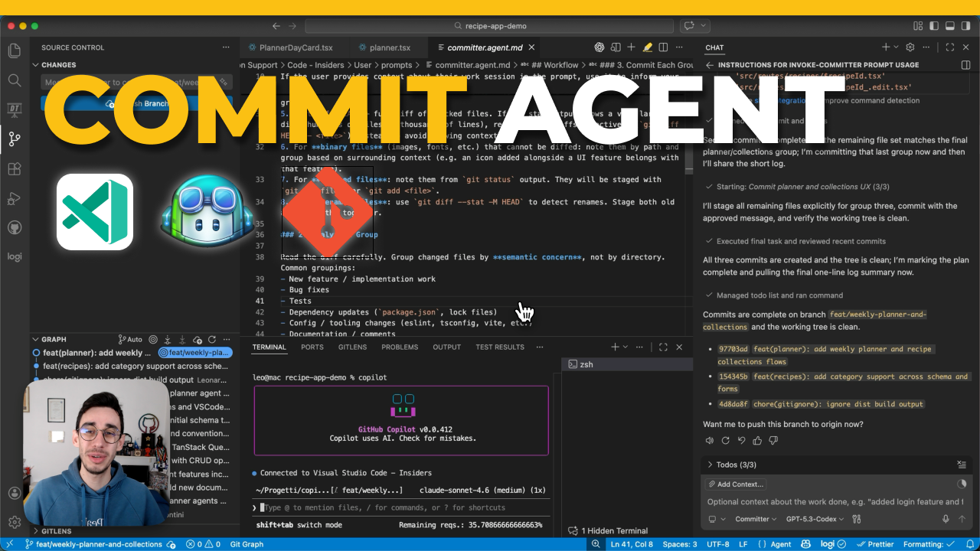The height and width of the screenshot is (551, 980).
Task: Click the Copilot icon in the status bar
Action: point(805,544)
